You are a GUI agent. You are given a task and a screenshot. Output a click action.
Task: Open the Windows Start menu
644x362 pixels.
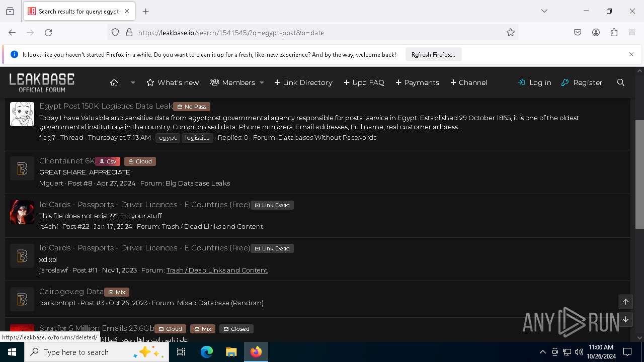(12, 352)
